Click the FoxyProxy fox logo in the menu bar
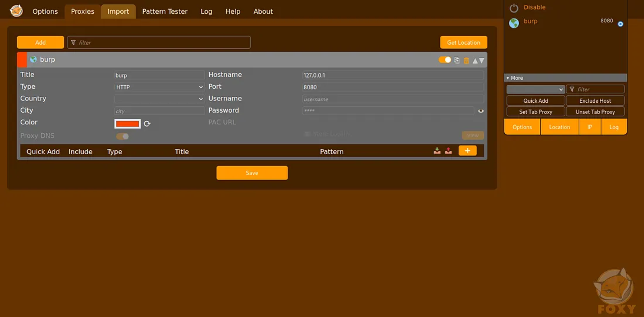644x317 pixels. tap(16, 11)
